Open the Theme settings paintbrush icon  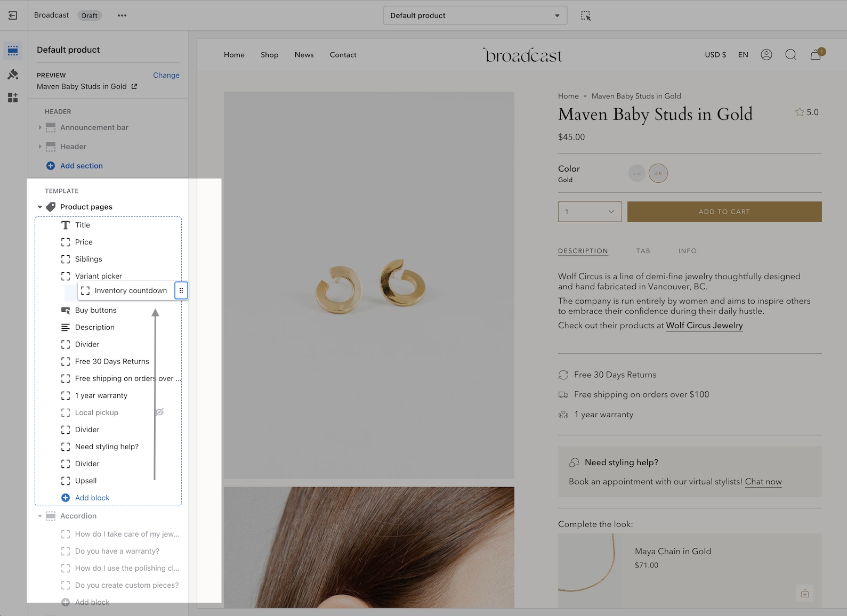click(13, 74)
